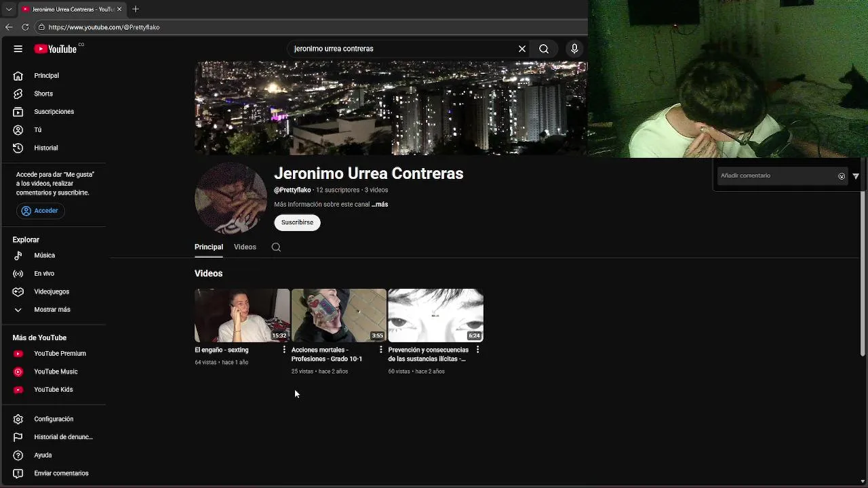Open Configuración settings
Screen dimensions: 868x488
(x=54, y=419)
